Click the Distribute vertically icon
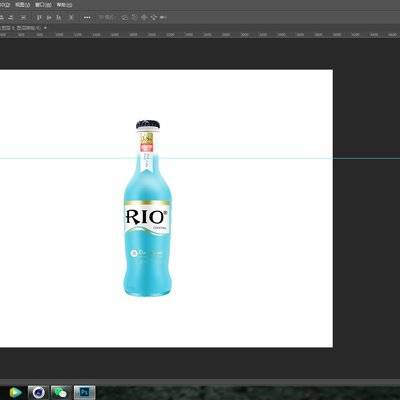This screenshot has width=400, height=400. coord(23,17)
